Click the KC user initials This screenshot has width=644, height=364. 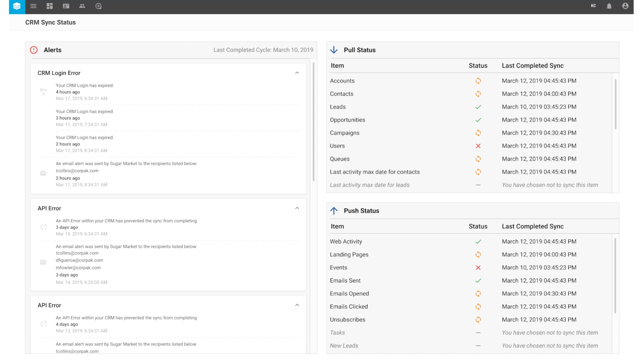(593, 6)
